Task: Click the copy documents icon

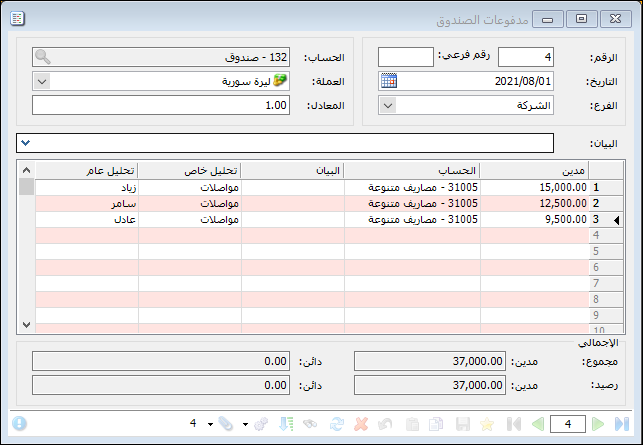Action: click(436, 424)
